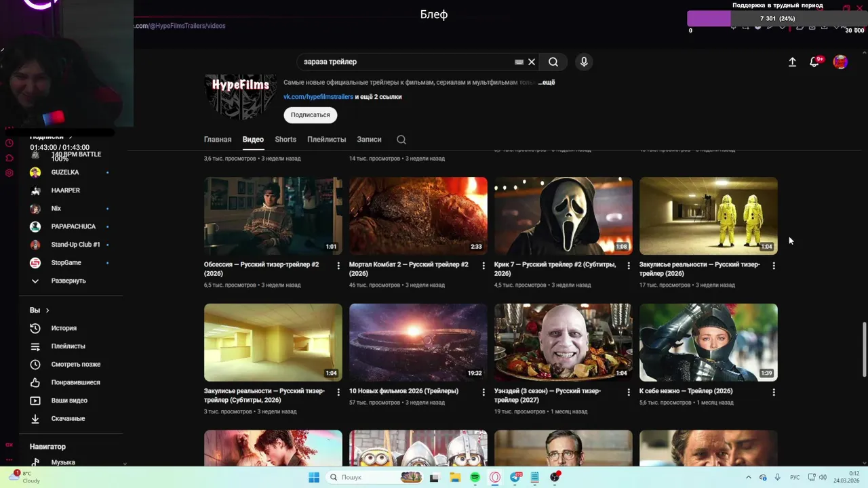Image resolution: width=868 pixels, height=488 pixels.
Task: Open options menu for Уэнздей 3 сезон trailer
Action: [629, 392]
